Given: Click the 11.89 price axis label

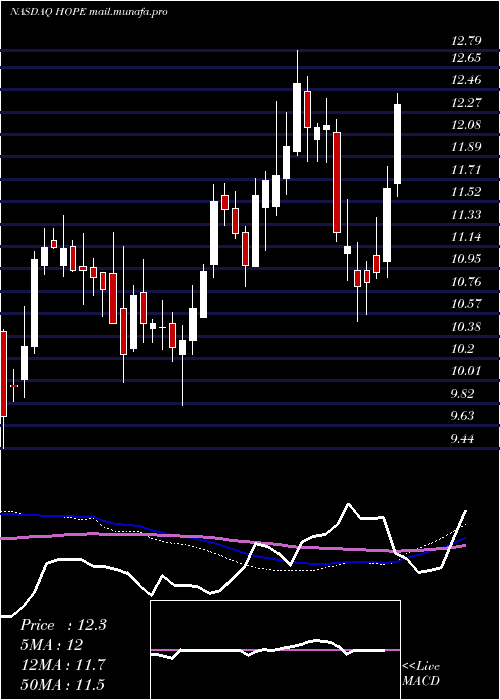Looking at the screenshot, I should pyautogui.click(x=466, y=147).
